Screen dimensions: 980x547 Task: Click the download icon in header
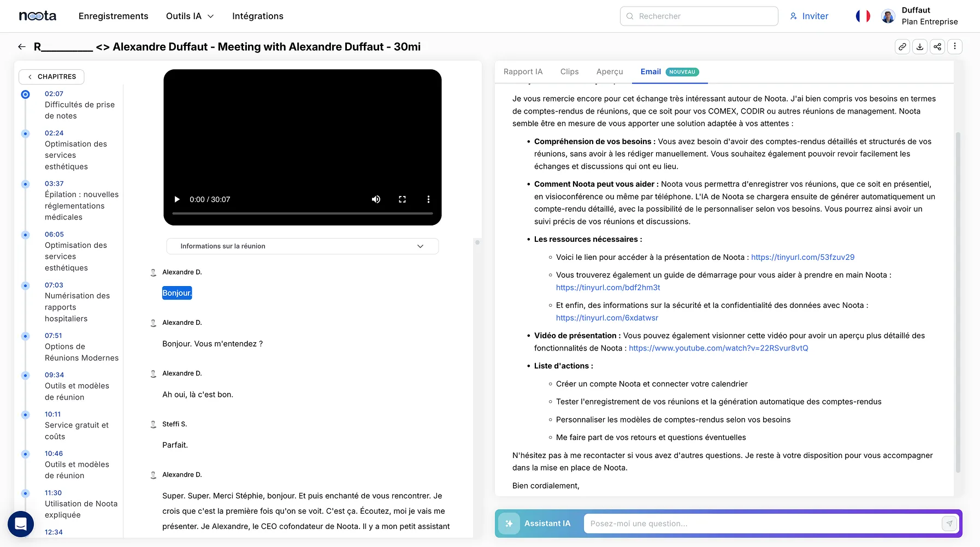click(920, 47)
